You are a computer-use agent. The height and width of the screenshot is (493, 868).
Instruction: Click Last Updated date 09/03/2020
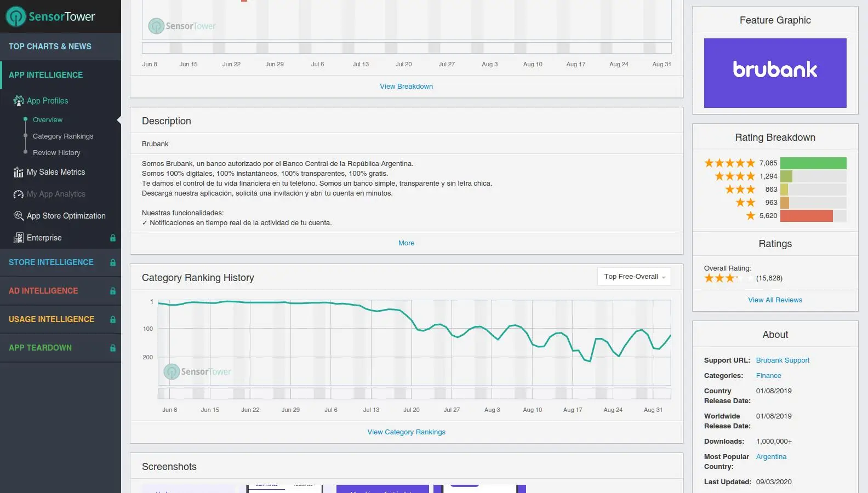click(x=774, y=482)
